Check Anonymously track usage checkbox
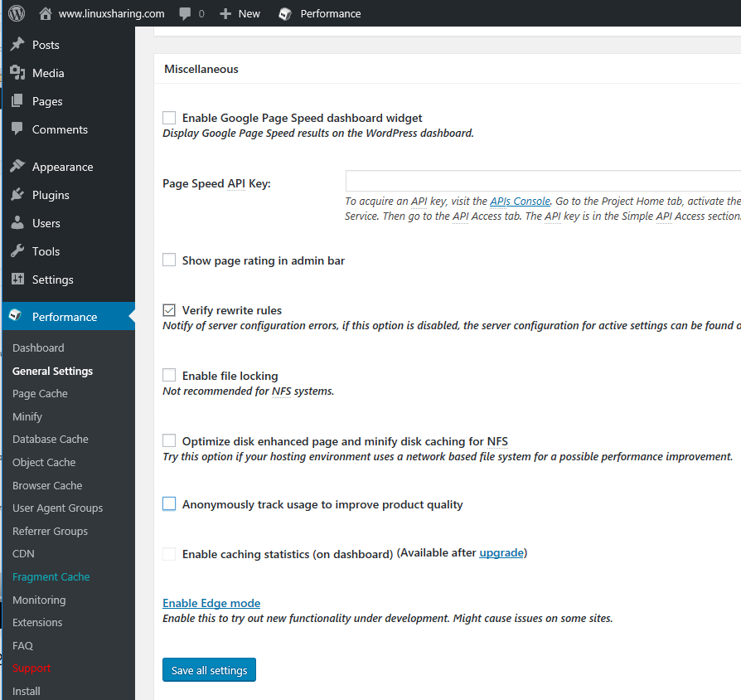This screenshot has height=700, width=741. (x=169, y=504)
